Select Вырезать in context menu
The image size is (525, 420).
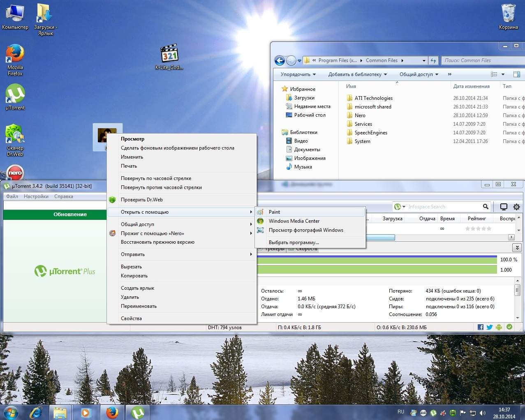pyautogui.click(x=182, y=267)
